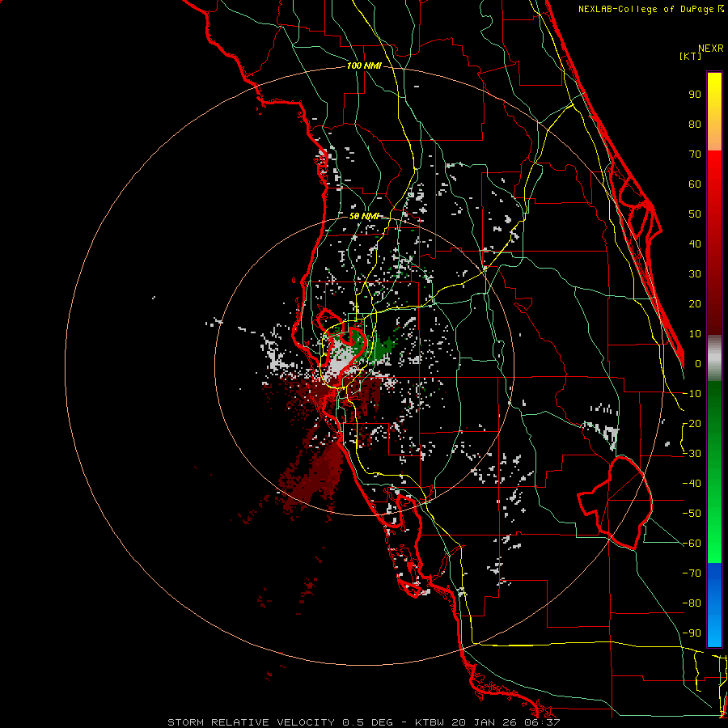Click the positive 10 scale value
This screenshot has width=728, height=728.
click(x=695, y=334)
